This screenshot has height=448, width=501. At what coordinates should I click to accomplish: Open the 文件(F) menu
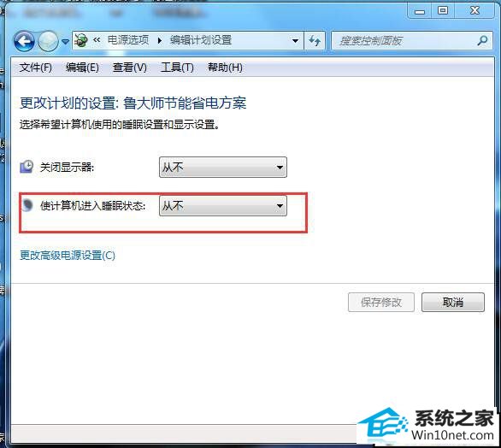tap(35, 68)
